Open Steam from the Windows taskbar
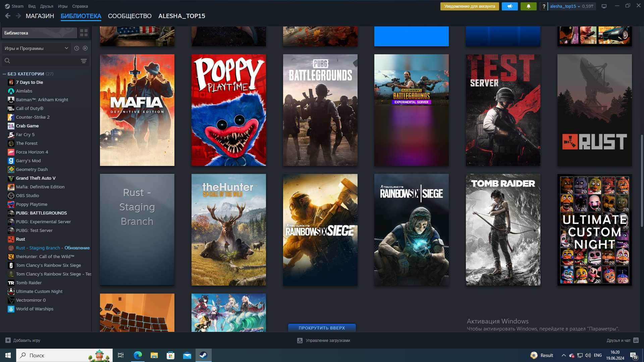 (203, 355)
